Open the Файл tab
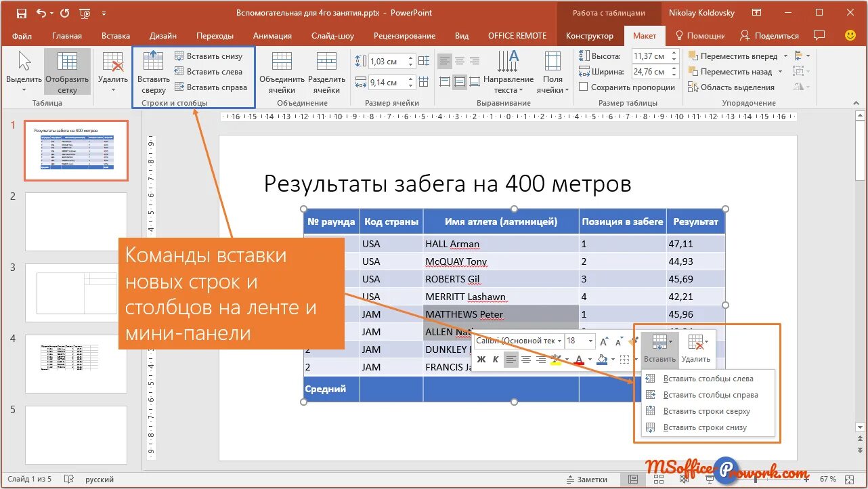This screenshot has width=868, height=489. point(22,36)
